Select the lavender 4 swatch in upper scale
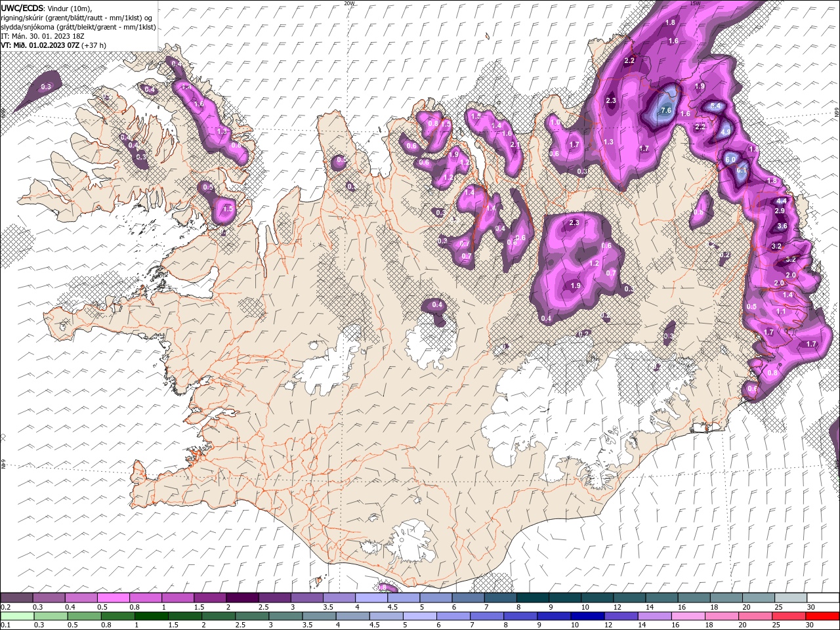This screenshot has height=630, width=840. tap(371, 598)
